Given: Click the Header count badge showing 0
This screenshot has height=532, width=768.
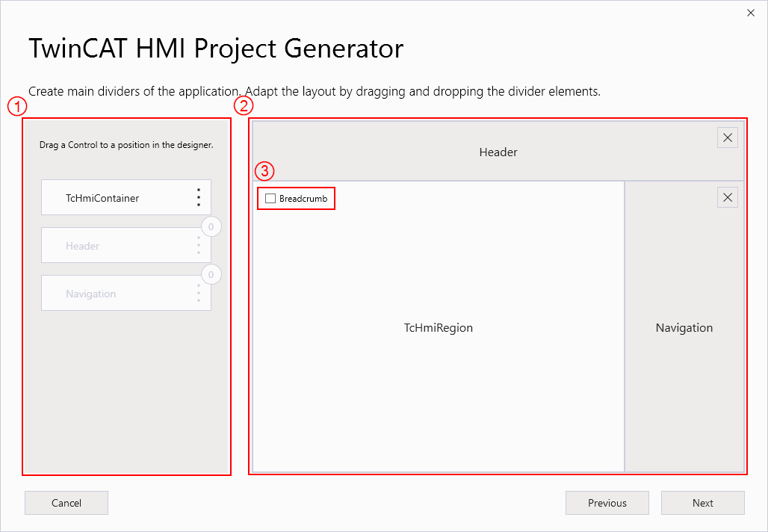Looking at the screenshot, I should coord(211,227).
